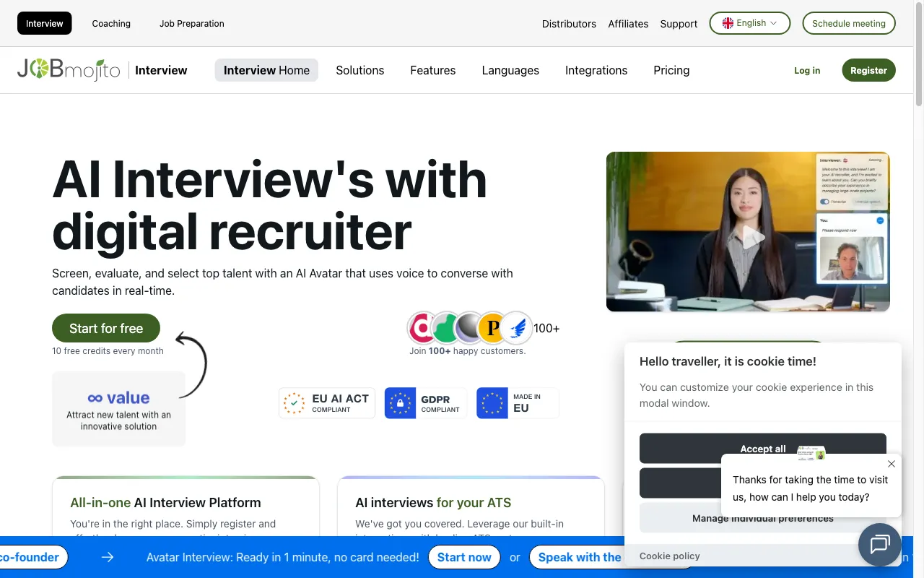Select the Job Preparation top tab
Viewport: 924px width, 578px height.
click(x=192, y=23)
